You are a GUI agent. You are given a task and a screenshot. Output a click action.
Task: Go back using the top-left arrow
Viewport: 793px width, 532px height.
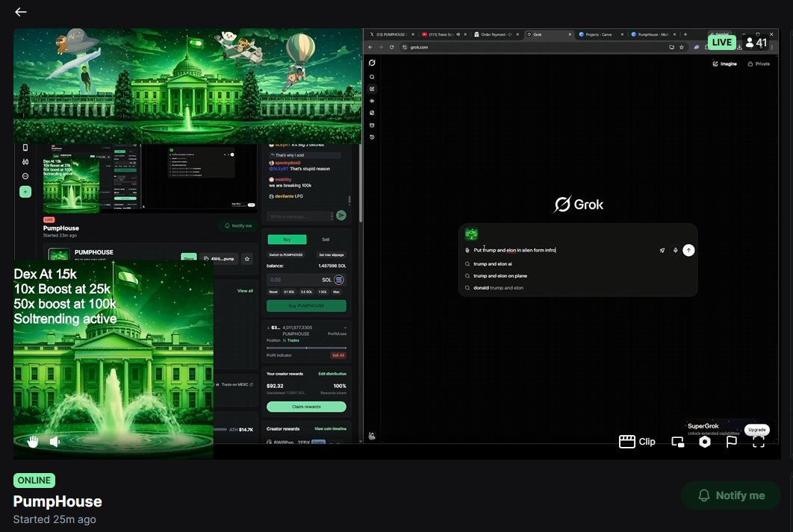pyautogui.click(x=20, y=12)
